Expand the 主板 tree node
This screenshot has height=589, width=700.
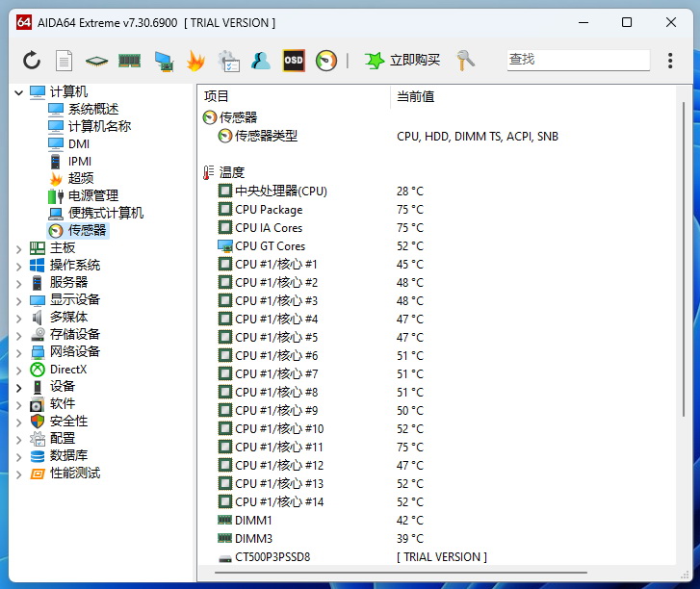pyautogui.click(x=18, y=249)
